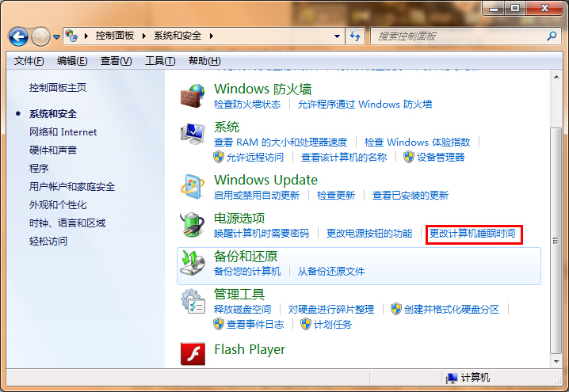Click the 系统 computer monitor icon

tap(193, 135)
